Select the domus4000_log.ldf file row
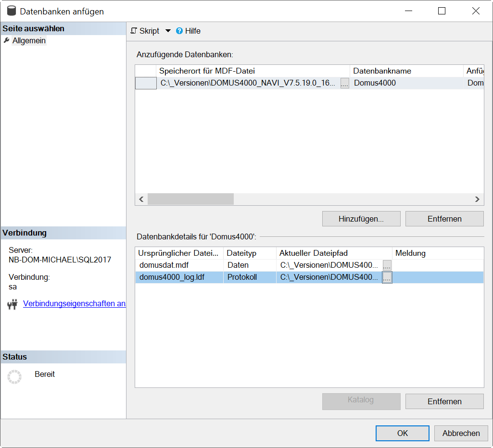 (309, 277)
